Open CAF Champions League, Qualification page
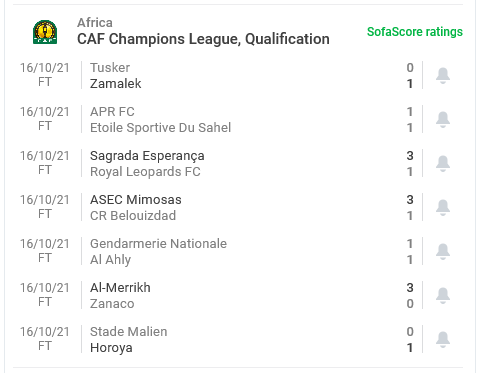This screenshot has height=373, width=477. pyautogui.click(x=203, y=39)
